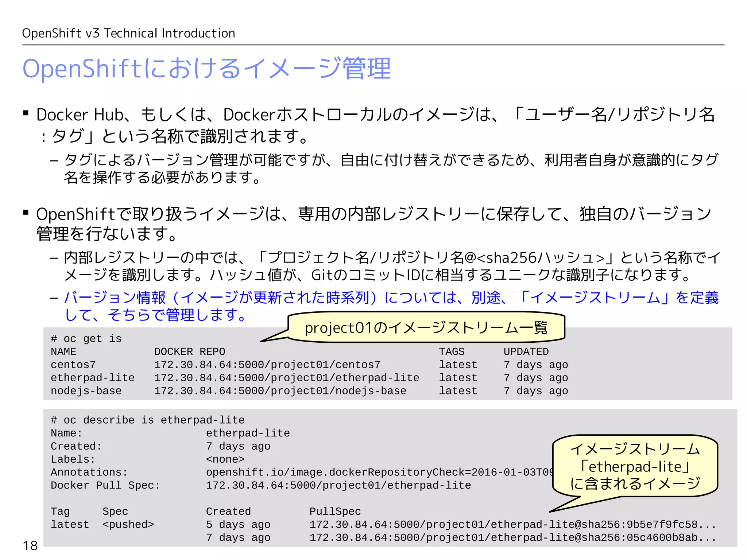Click the 'Spec' column header
The height and width of the screenshot is (560, 747).
(115, 512)
